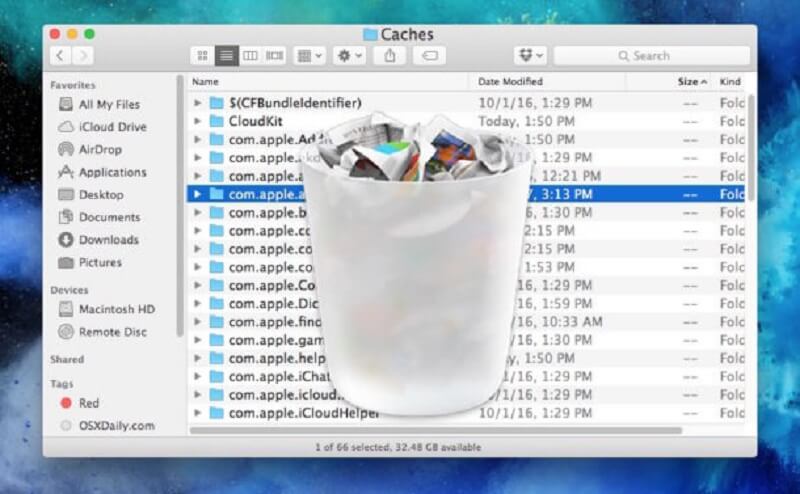Open the Action gear dropdown menu
Viewport: 800px width, 494px height.
(x=349, y=56)
